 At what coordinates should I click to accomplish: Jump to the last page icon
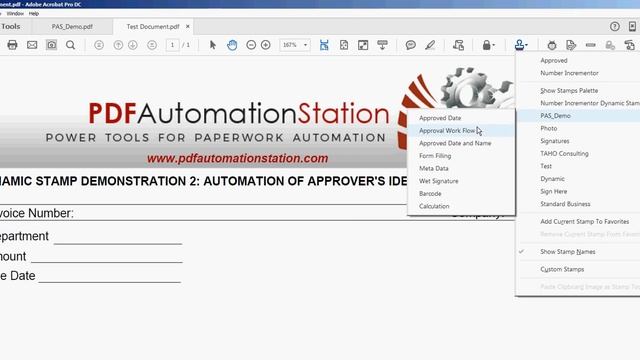(x=152, y=45)
